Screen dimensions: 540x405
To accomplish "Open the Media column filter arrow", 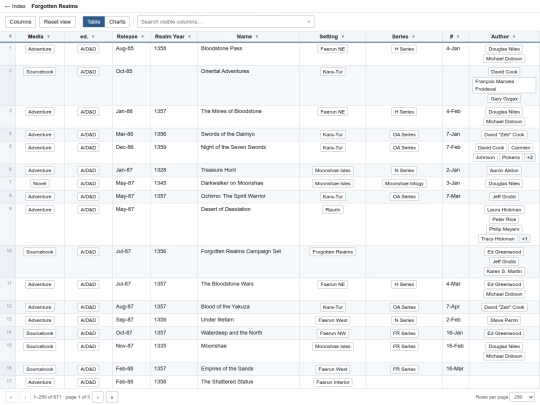I will pos(49,37).
